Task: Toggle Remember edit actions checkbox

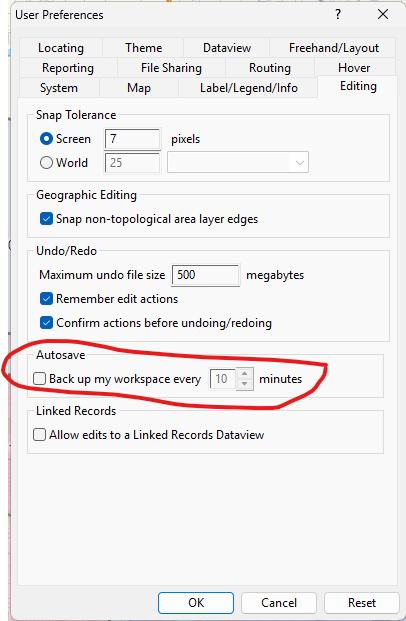Action: click(x=46, y=299)
